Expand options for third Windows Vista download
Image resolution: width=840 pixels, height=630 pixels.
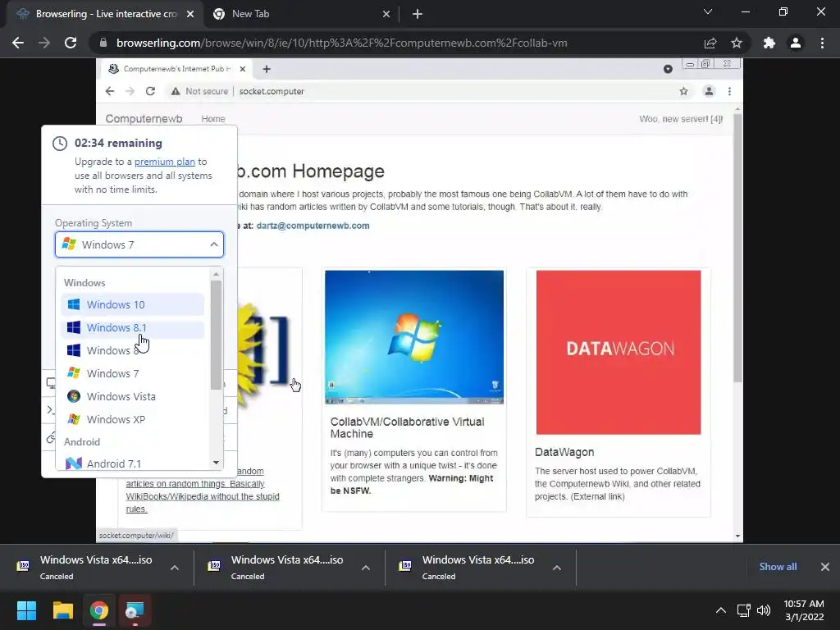point(557,568)
